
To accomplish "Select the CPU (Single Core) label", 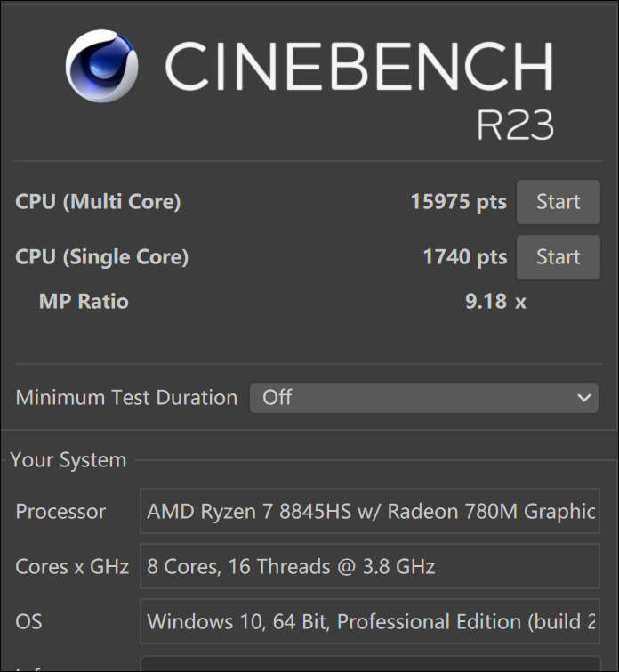I will (x=101, y=257).
